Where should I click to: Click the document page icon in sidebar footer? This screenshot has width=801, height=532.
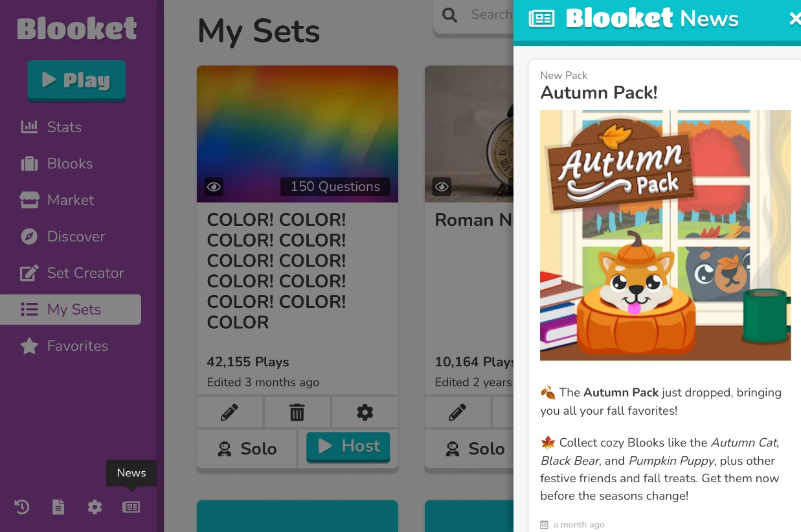[x=58, y=507]
